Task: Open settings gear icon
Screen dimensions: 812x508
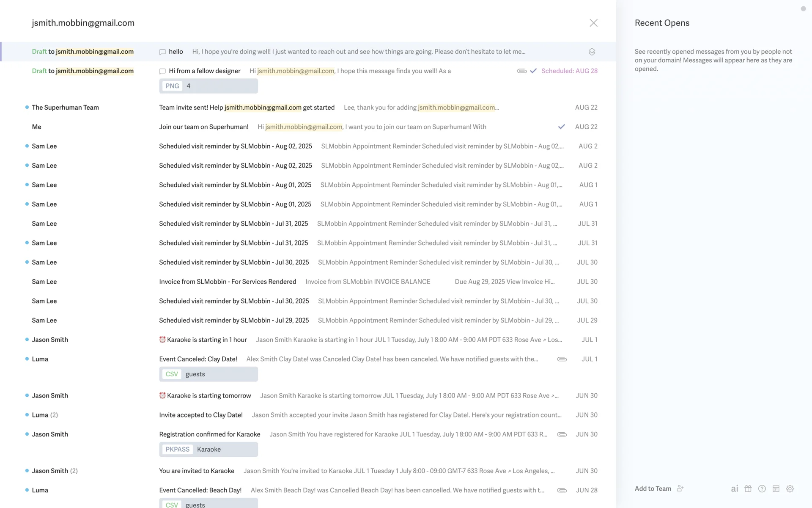Action: pyautogui.click(x=790, y=489)
